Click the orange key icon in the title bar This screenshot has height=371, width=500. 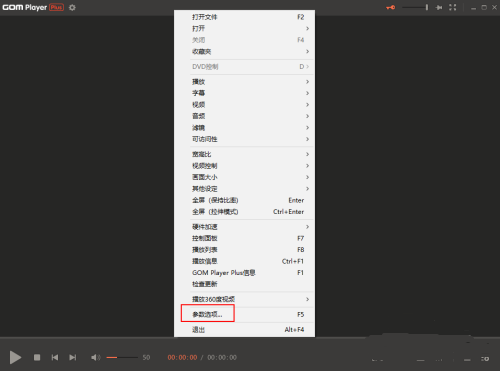(x=391, y=7)
